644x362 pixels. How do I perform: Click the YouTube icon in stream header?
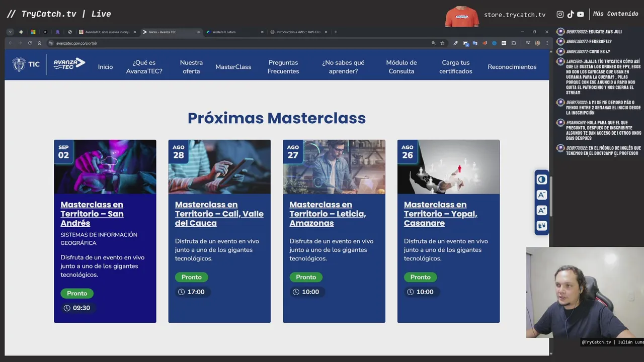pyautogui.click(x=581, y=15)
